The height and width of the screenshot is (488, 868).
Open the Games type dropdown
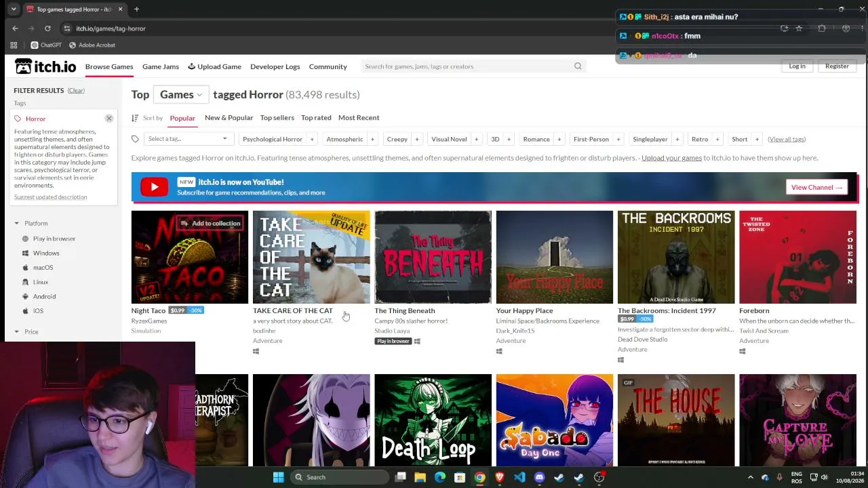pyautogui.click(x=180, y=95)
